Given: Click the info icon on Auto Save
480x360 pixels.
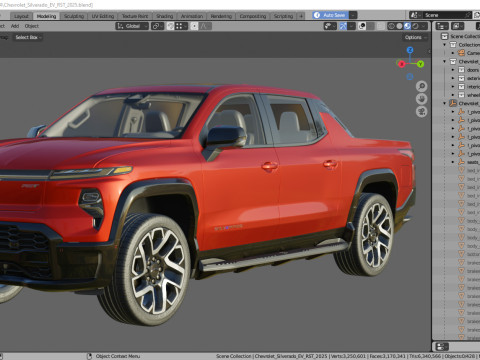Looking at the screenshot, I should (x=317, y=15).
